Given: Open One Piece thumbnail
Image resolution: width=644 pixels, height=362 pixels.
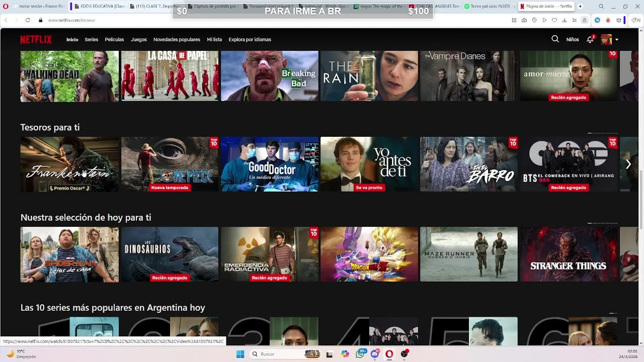Looking at the screenshot, I should (x=170, y=164).
